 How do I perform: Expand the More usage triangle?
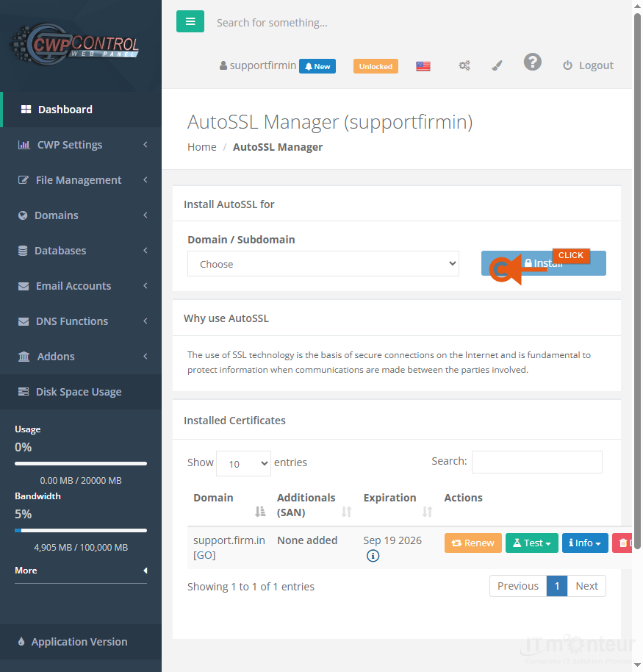pyautogui.click(x=146, y=571)
